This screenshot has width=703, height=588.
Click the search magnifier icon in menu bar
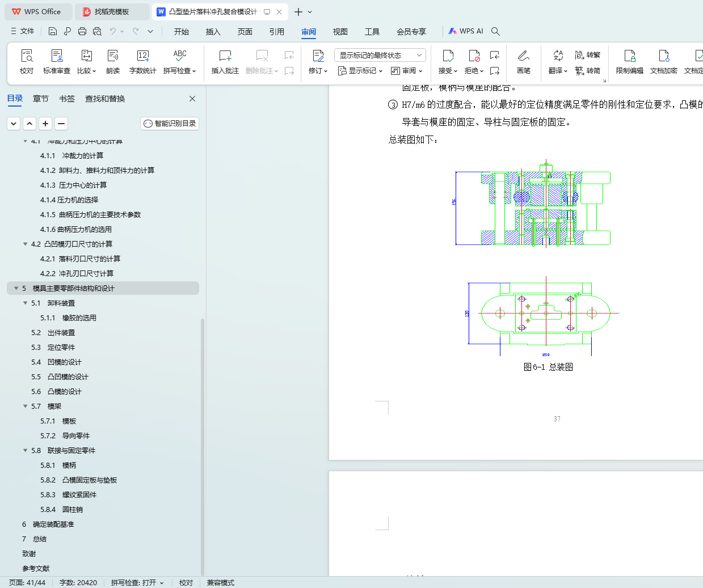495,31
